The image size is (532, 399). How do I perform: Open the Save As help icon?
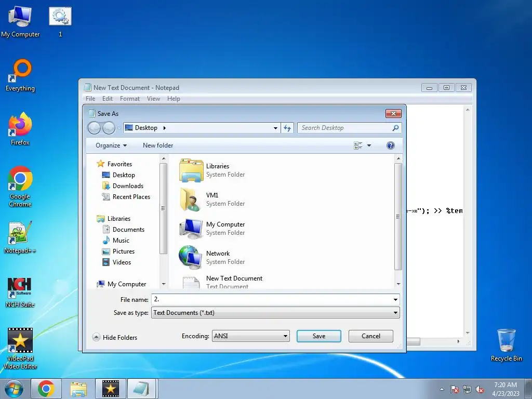pyautogui.click(x=391, y=145)
